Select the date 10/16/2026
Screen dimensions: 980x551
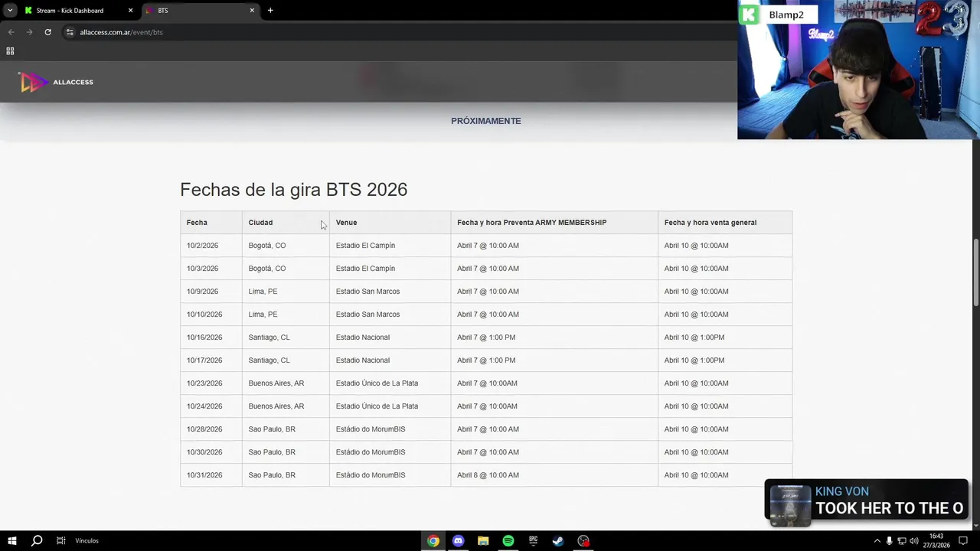204,337
